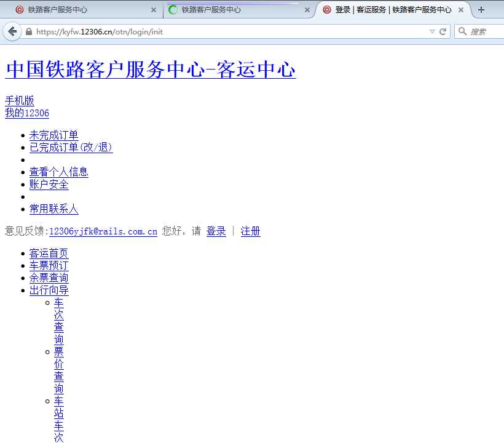Click the magnifier search icon

[462, 31]
